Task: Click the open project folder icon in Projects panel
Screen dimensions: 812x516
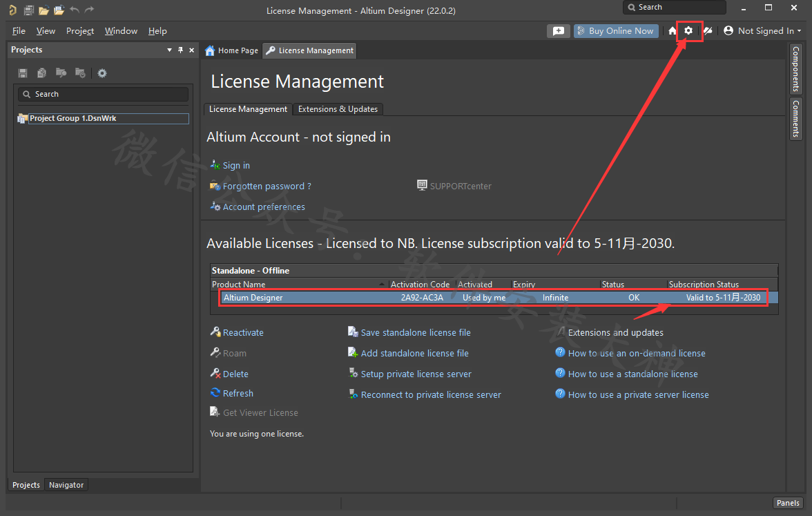Action: pyautogui.click(x=61, y=73)
